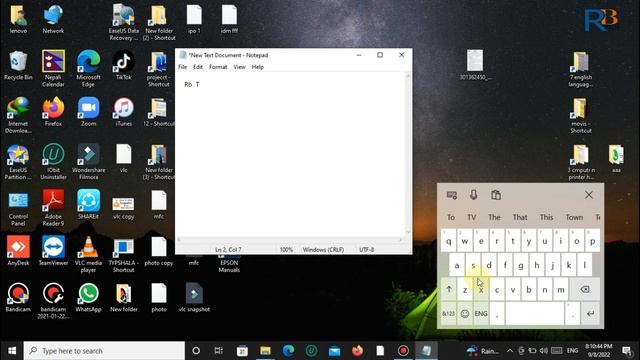Select the WhatsApp desktop icon
The width and height of the screenshot is (640, 360).
[88, 298]
